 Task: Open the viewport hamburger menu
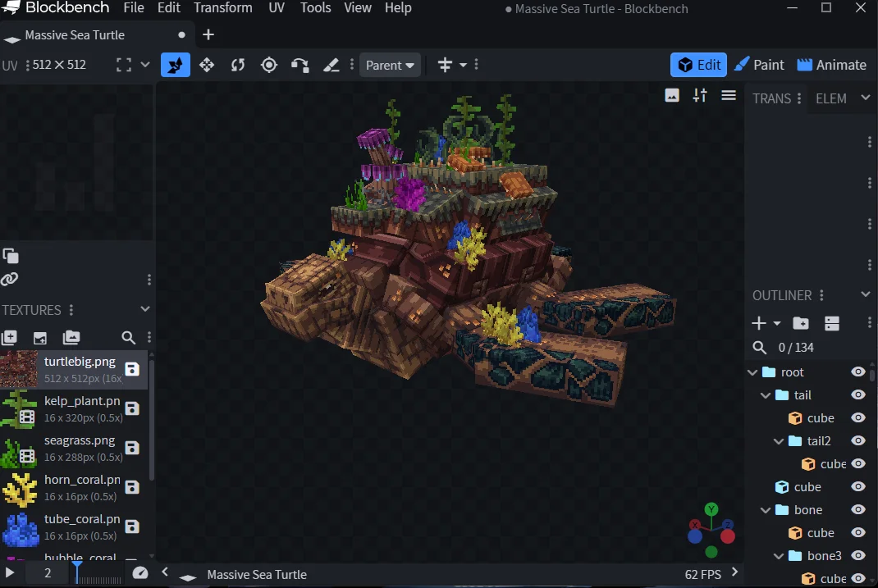point(728,96)
